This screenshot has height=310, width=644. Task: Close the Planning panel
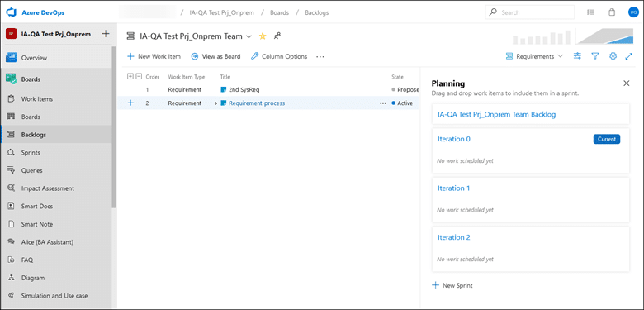click(627, 83)
